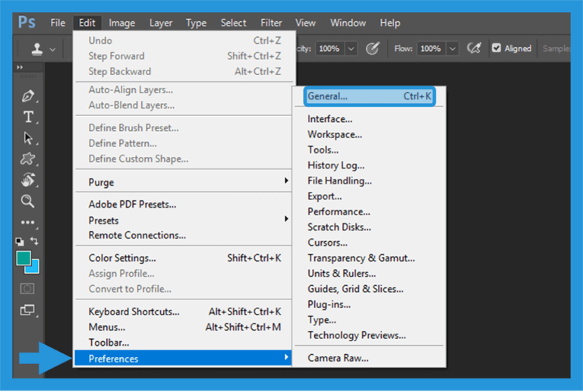The width and height of the screenshot is (583, 392).
Task: Open the Flow percentage dropdown arrow
Action: (452, 49)
